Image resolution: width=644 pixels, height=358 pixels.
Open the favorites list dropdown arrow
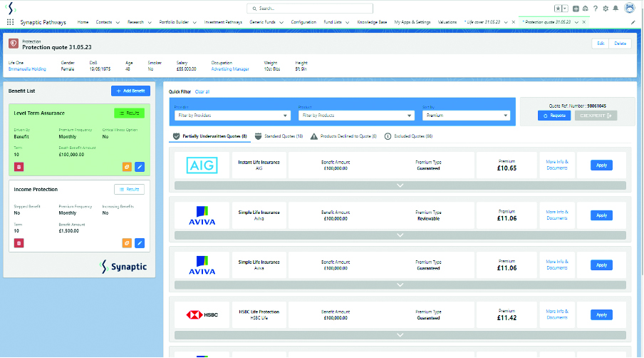point(565,9)
